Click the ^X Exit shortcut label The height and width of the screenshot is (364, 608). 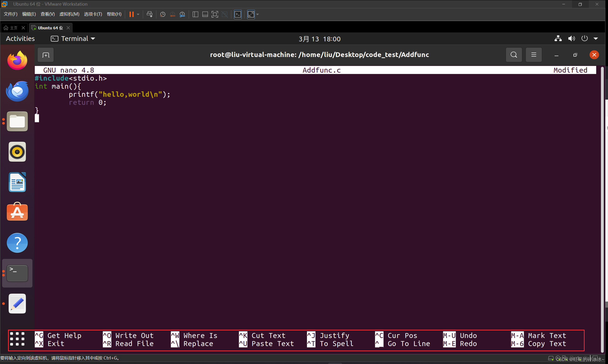[x=49, y=344]
